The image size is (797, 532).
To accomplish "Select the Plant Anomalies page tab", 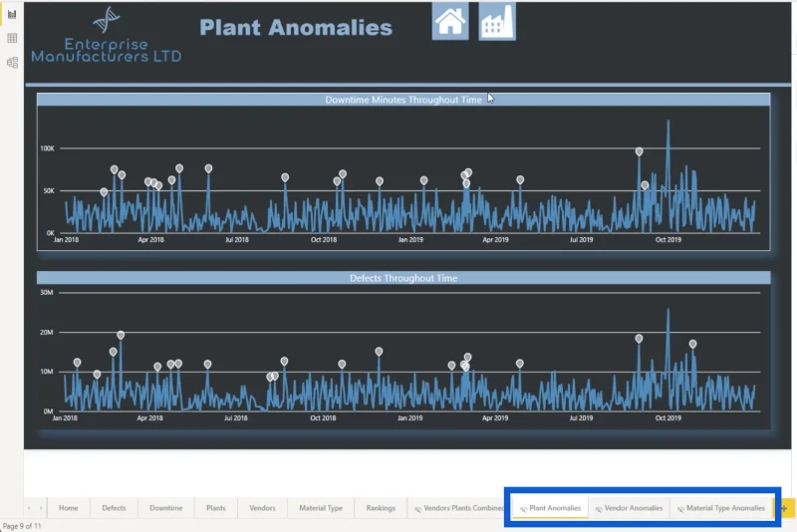I will (550, 508).
